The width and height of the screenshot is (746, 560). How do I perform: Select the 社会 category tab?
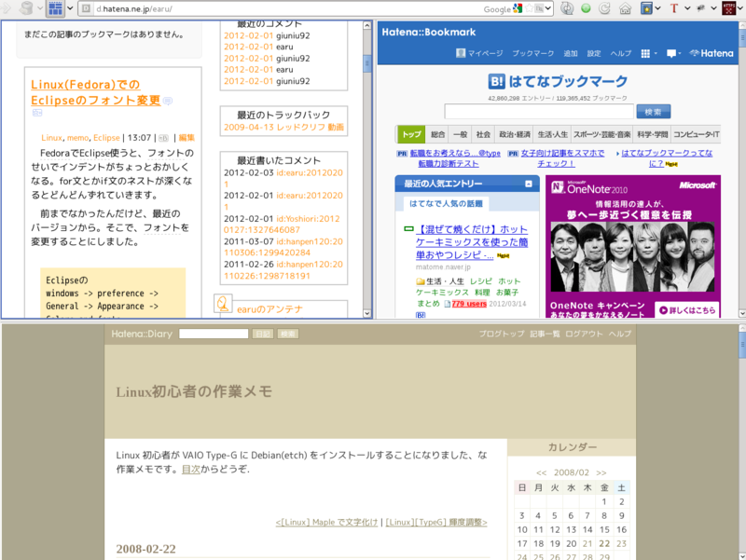point(483,134)
